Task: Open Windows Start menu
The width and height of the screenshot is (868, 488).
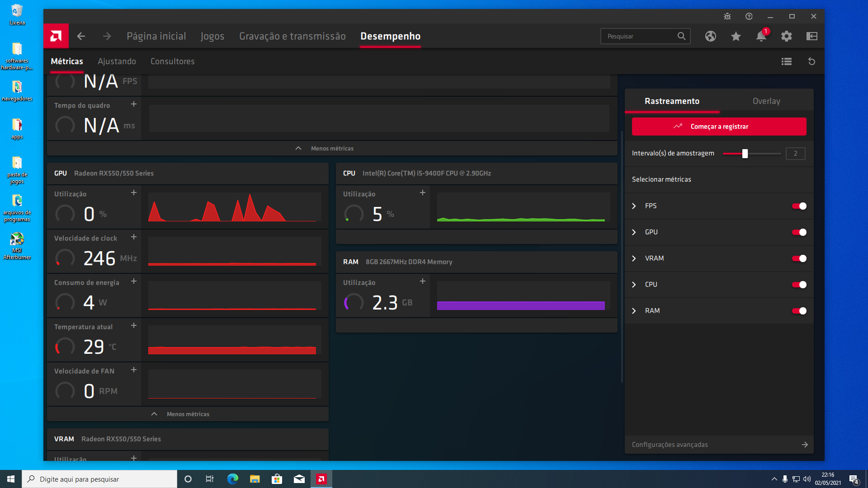Action: 11,479
